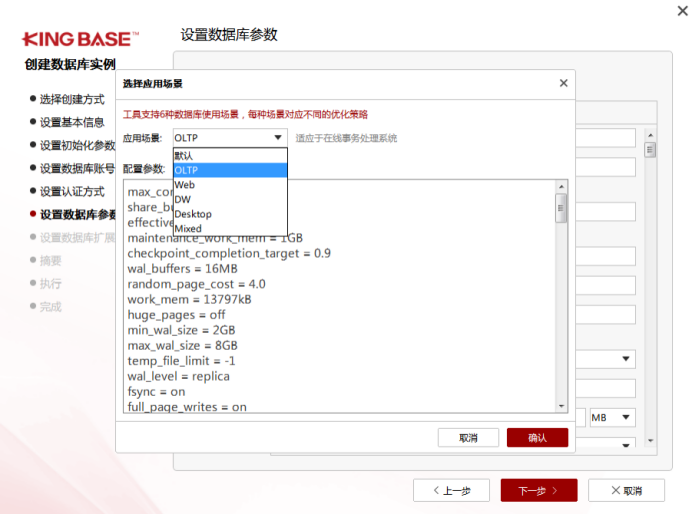Select the 设置认证方式 wizard step

click(72, 191)
